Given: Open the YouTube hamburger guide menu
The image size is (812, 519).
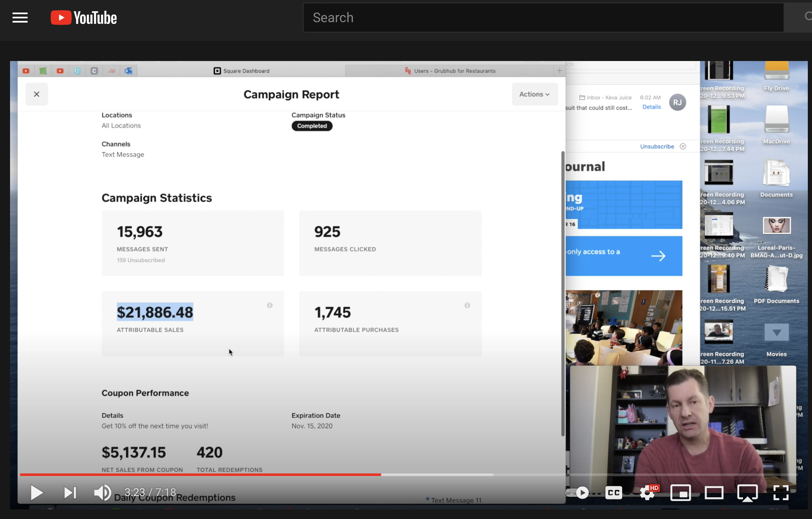Looking at the screenshot, I should 20,18.
